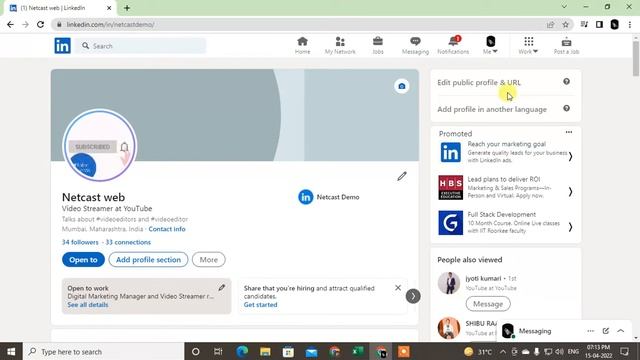Viewport: 640px width, 360px height.
Task: Go back in browser
Action: pos(10,24)
